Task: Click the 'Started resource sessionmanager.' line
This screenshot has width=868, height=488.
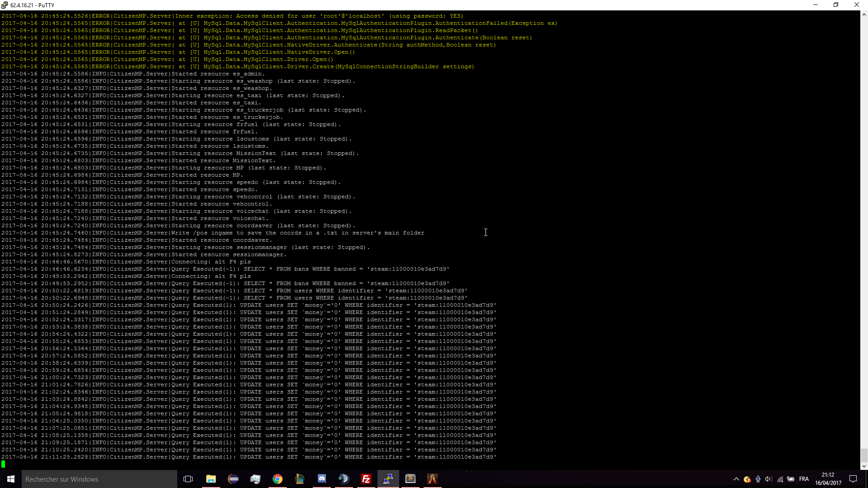Action: point(143,254)
